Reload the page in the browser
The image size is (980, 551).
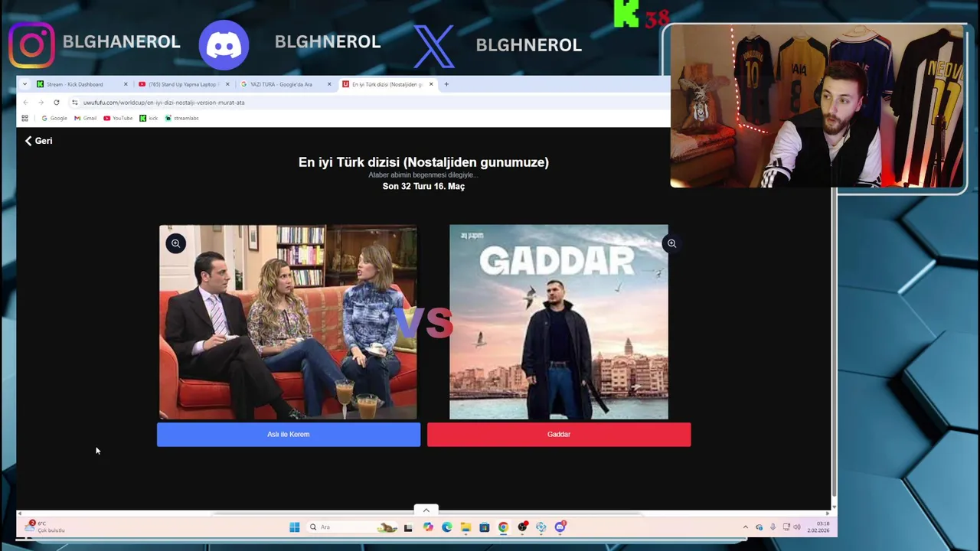pos(56,103)
